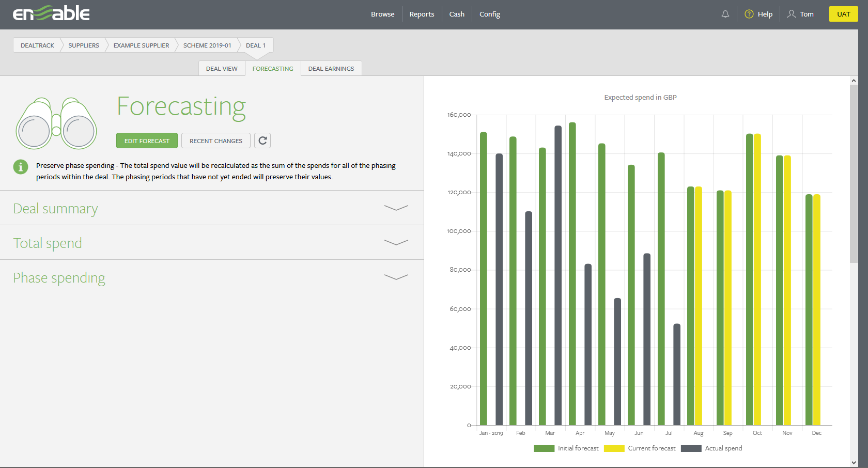Refresh the forecast with the reload icon
This screenshot has width=868, height=468.
pos(262,140)
